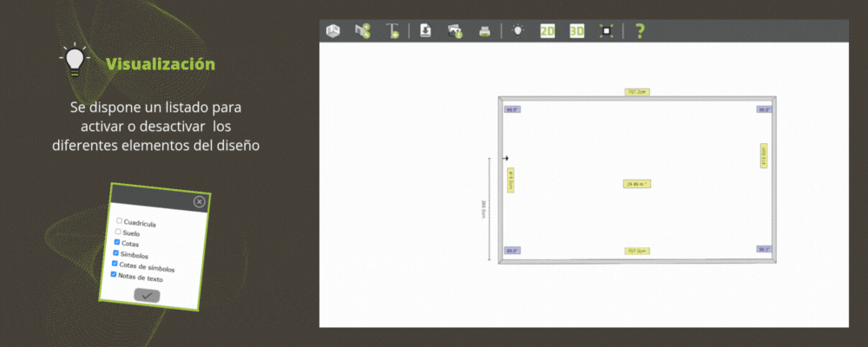
Task: Click the add text note tool
Action: [x=392, y=31]
